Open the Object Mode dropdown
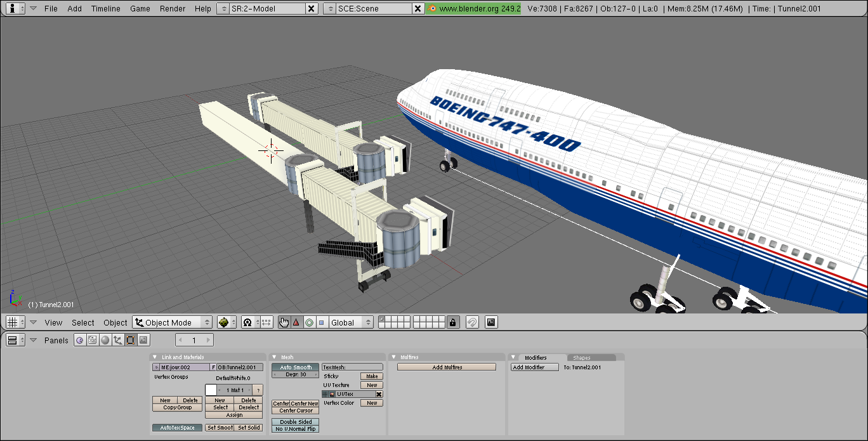The height and width of the screenshot is (441, 868). (172, 322)
